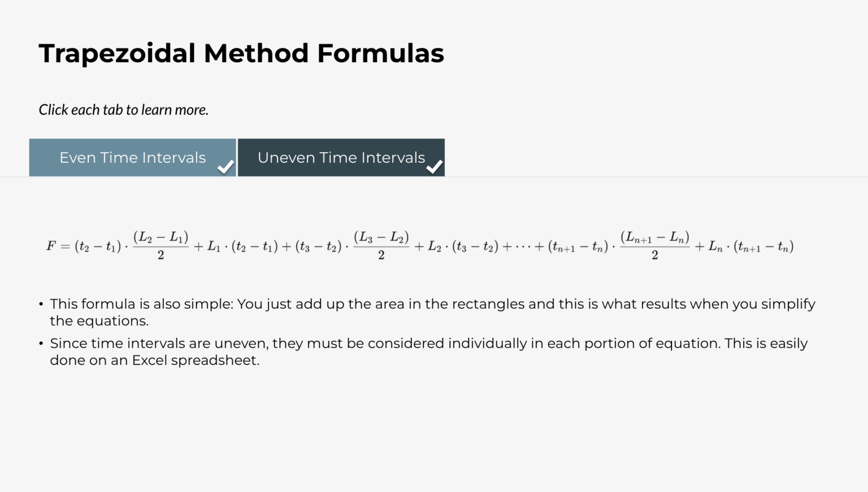The width and height of the screenshot is (868, 492).
Task: Toggle the Uneven Time Intervals completion checkmark
Action: pos(435,166)
